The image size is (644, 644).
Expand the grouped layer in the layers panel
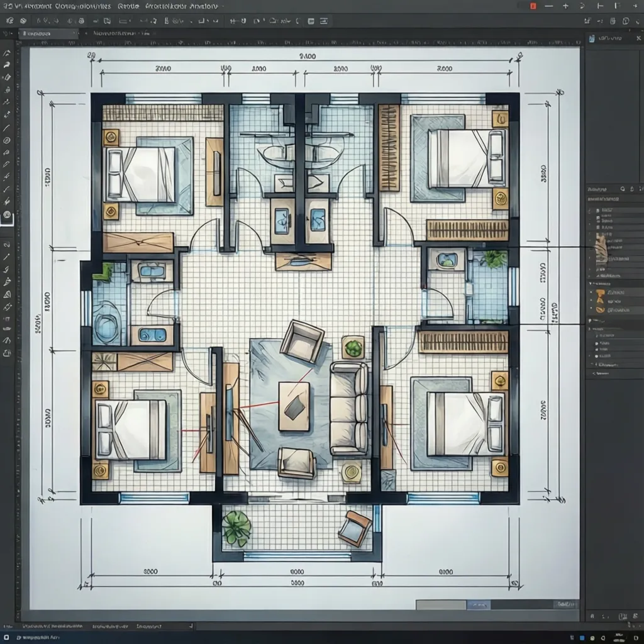click(589, 283)
